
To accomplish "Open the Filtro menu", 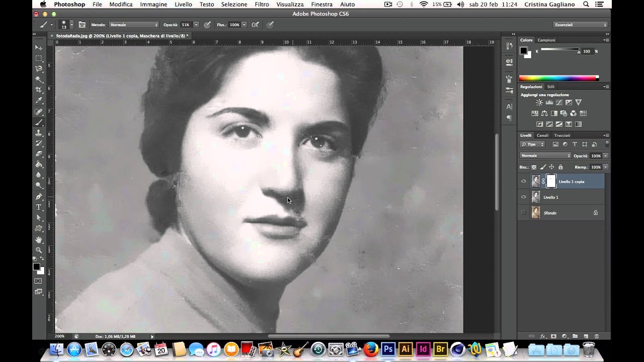I will tap(262, 4).
